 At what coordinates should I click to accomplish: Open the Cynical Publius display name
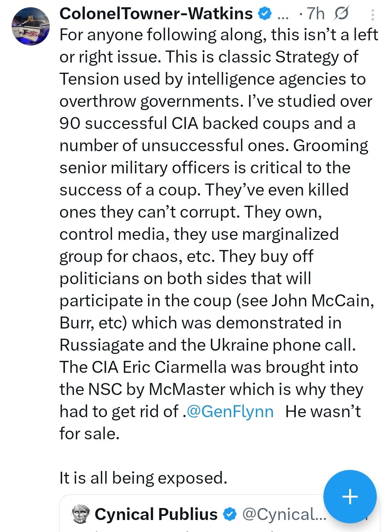tap(156, 514)
